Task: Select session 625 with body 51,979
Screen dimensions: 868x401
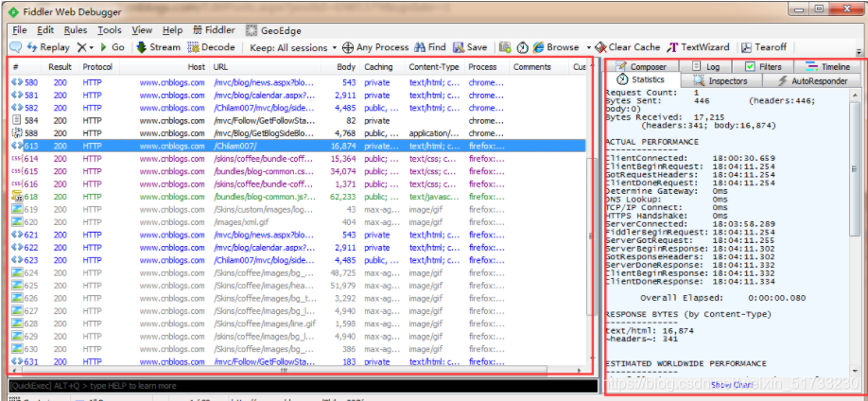Action: [298, 286]
